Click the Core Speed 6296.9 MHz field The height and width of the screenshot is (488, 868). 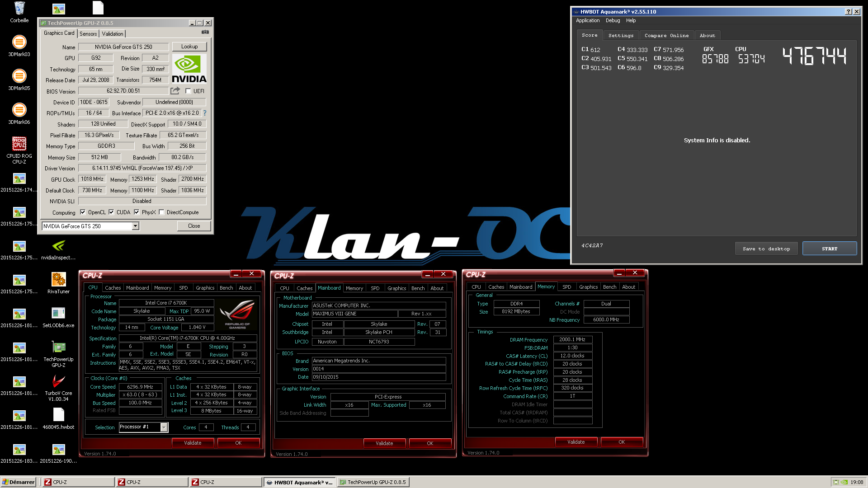pos(140,387)
